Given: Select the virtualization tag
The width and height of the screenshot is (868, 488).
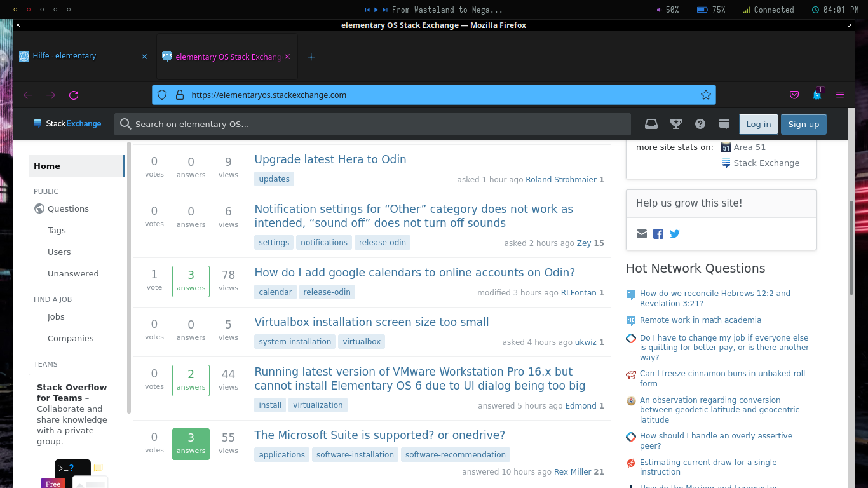Looking at the screenshot, I should coord(318,405).
